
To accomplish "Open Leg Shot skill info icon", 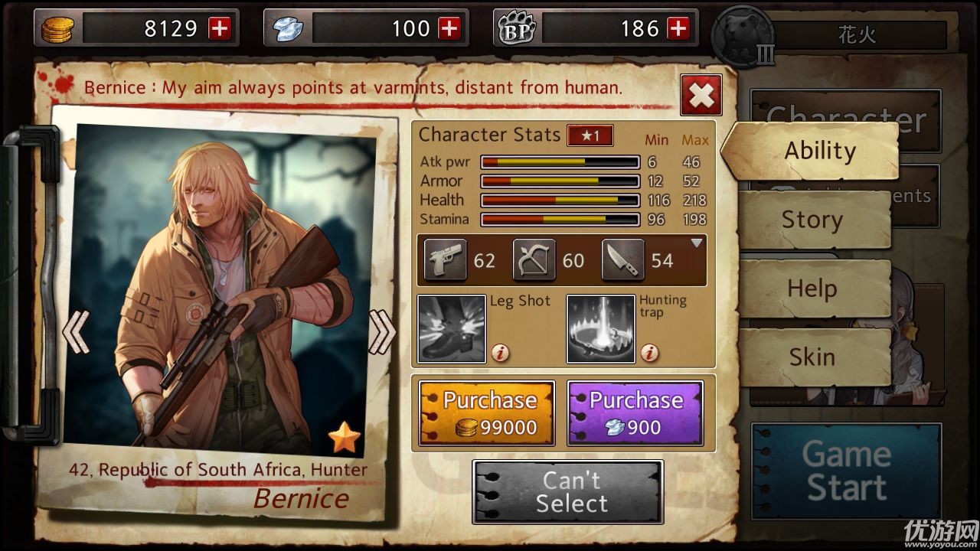I will (501, 352).
